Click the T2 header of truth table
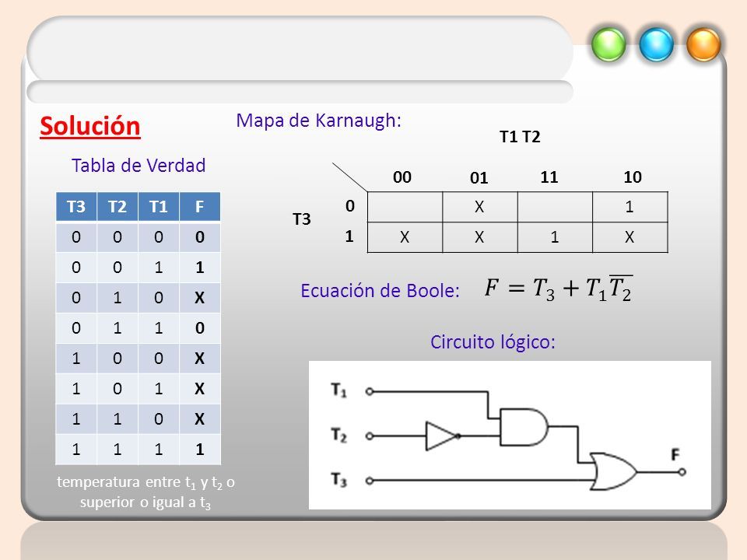This screenshot has height=560, width=747. pos(117,207)
